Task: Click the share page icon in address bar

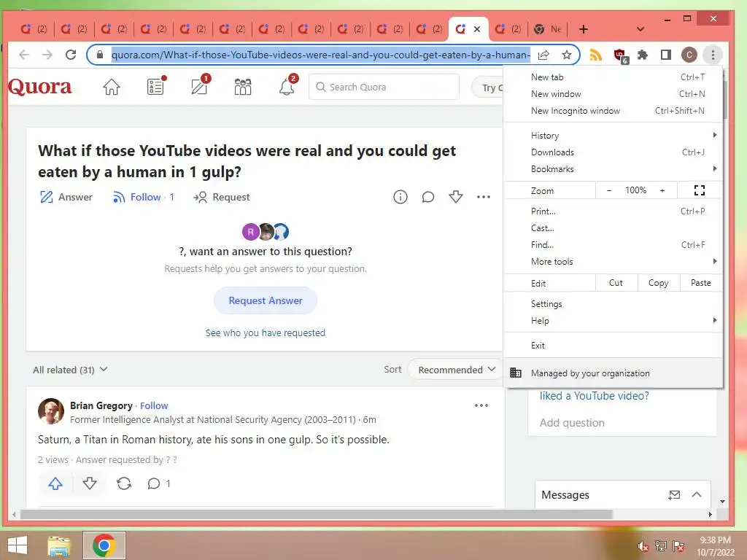Action: tap(543, 55)
